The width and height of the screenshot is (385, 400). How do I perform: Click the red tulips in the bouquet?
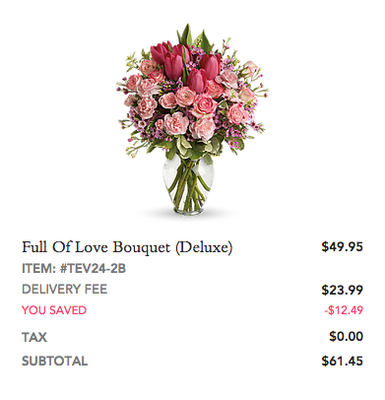click(x=186, y=65)
